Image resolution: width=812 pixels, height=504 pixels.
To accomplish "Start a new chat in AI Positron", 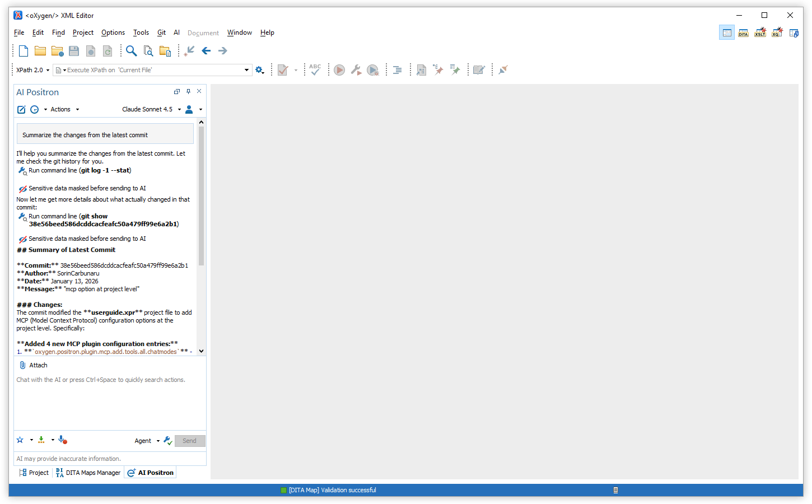I will [x=21, y=110].
